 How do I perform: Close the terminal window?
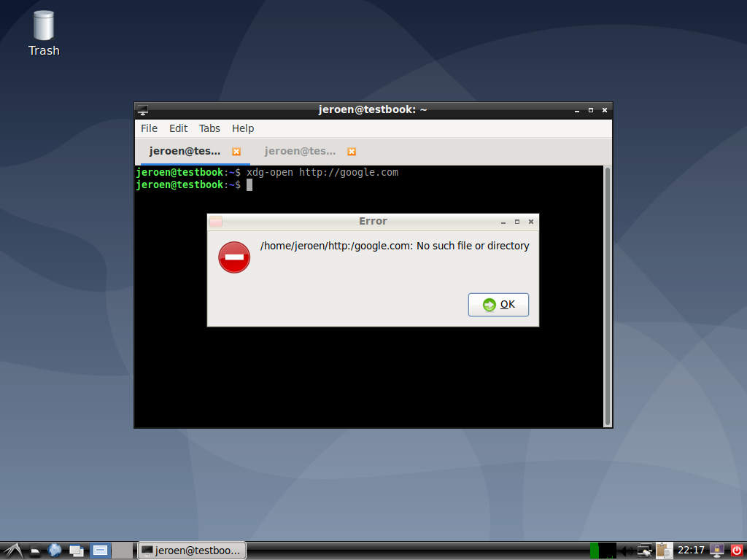tap(605, 110)
